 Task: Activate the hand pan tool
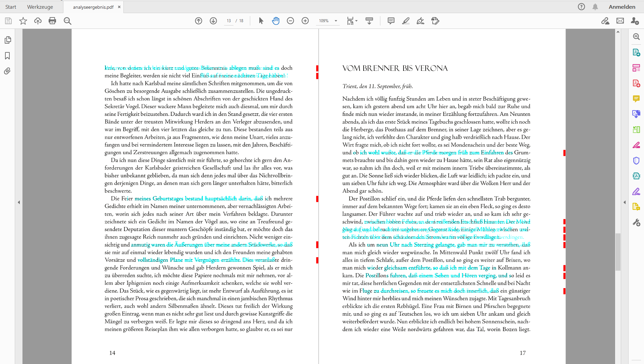(276, 21)
